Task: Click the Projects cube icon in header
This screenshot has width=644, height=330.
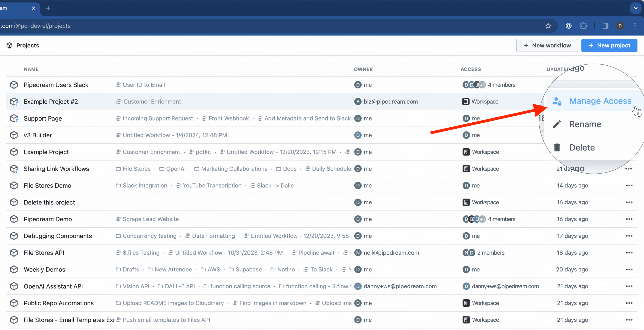Action: click(10, 45)
